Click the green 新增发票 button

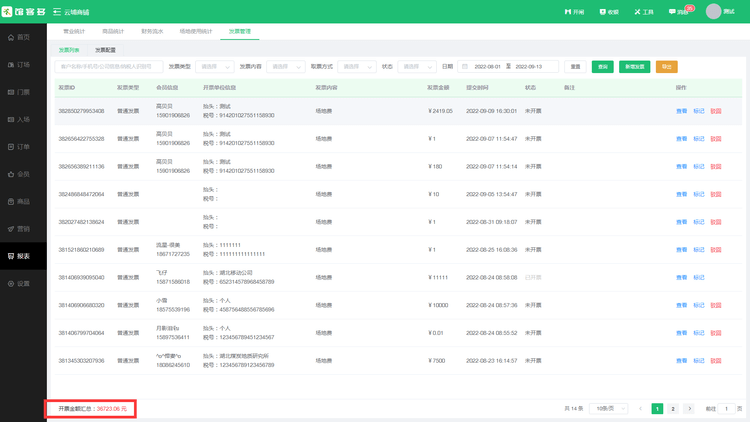pyautogui.click(x=634, y=67)
